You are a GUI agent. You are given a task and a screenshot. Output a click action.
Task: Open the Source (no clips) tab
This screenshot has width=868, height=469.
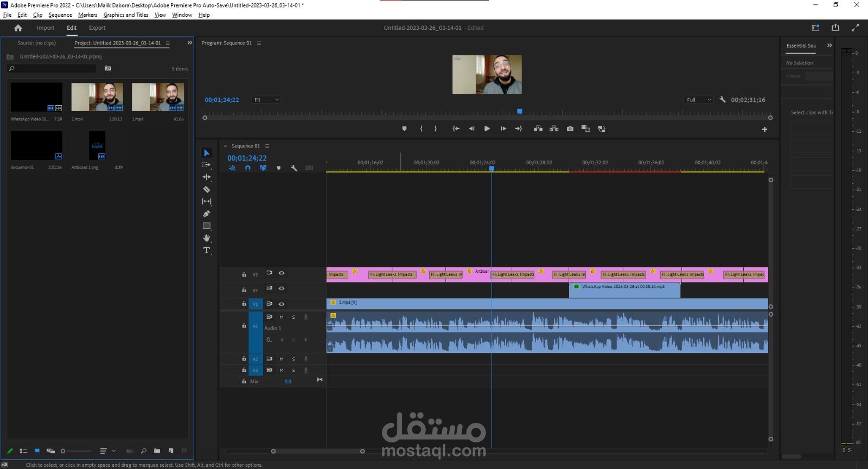coord(36,43)
